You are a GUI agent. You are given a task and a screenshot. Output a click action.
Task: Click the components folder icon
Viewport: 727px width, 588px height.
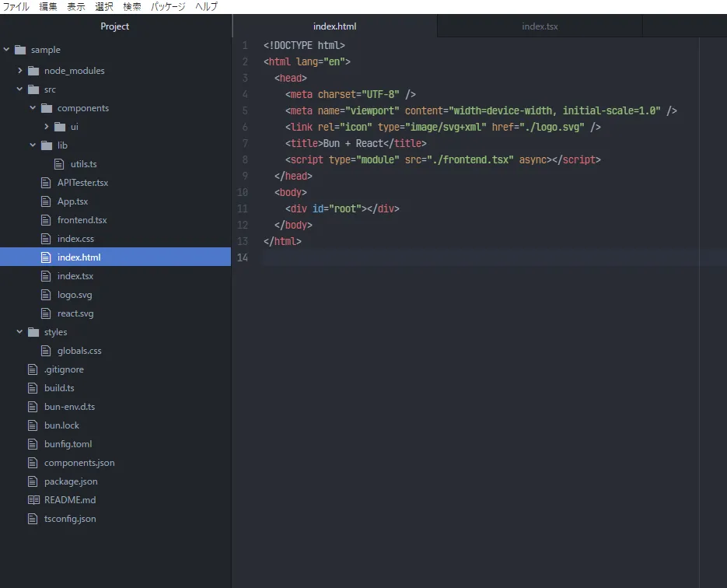point(47,108)
